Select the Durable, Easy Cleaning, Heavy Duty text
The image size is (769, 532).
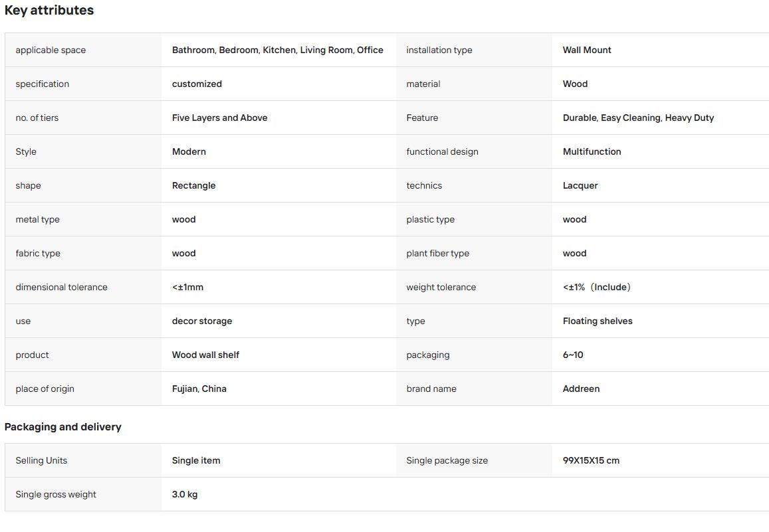638,118
